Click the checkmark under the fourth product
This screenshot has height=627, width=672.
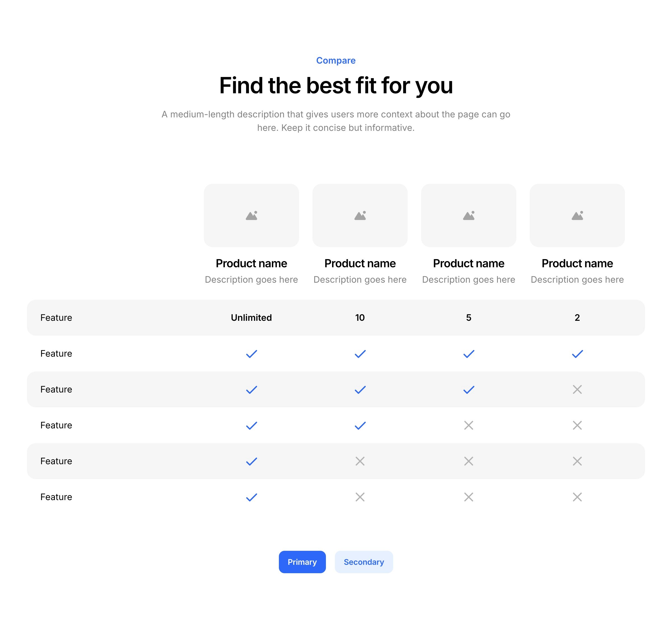[x=577, y=354]
